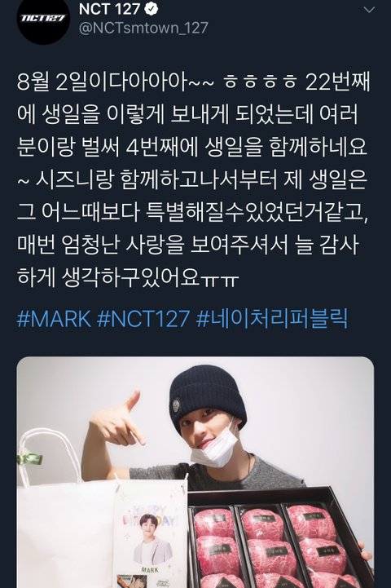
Task: Click the boxed meat gift set in the photo
Action: click(281, 538)
